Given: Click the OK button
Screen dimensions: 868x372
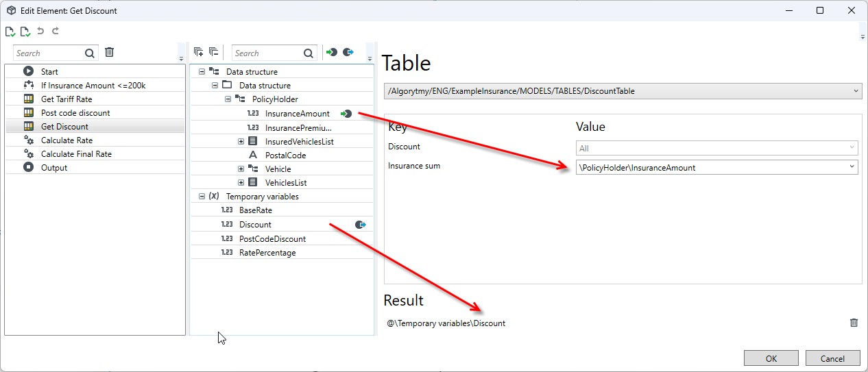Looking at the screenshot, I should tap(771, 358).
